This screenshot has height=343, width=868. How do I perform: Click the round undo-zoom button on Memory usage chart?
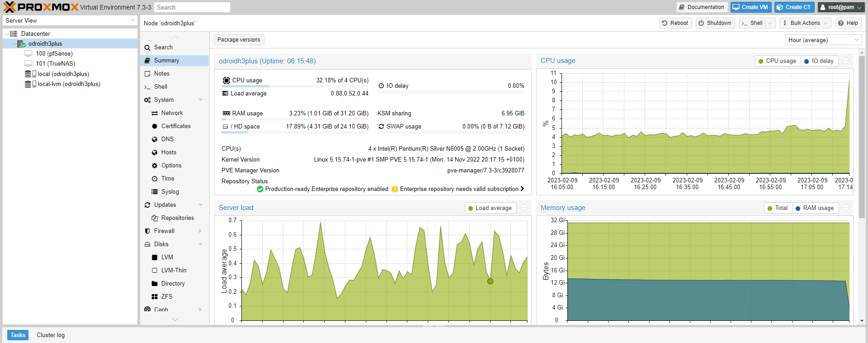pos(845,208)
